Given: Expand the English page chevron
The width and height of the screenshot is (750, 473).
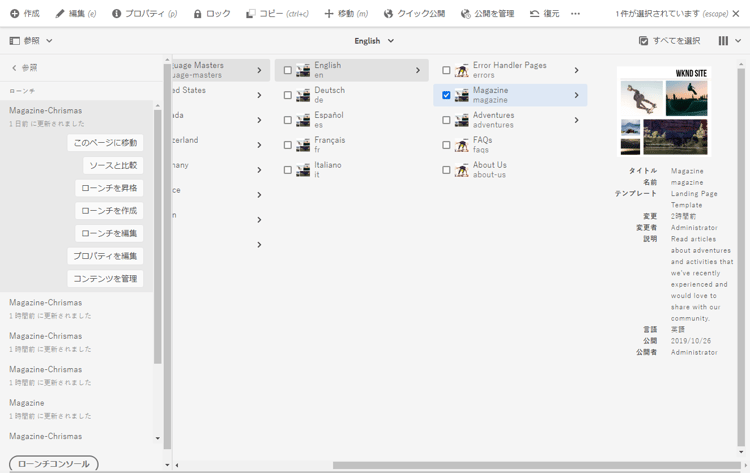Looking at the screenshot, I should pyautogui.click(x=418, y=70).
